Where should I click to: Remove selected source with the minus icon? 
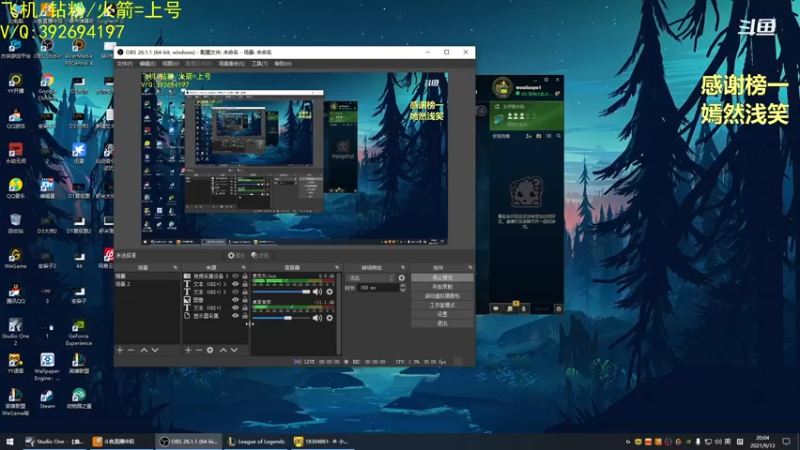(x=199, y=350)
